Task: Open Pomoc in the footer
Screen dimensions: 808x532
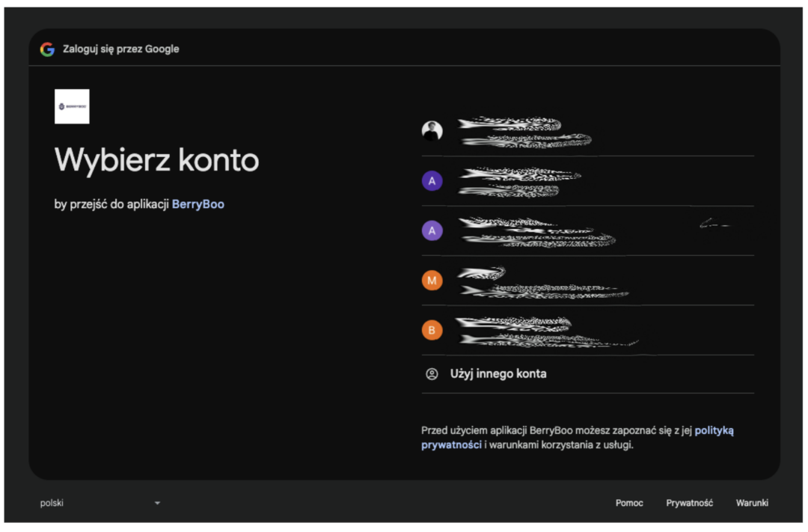Action: (x=629, y=503)
